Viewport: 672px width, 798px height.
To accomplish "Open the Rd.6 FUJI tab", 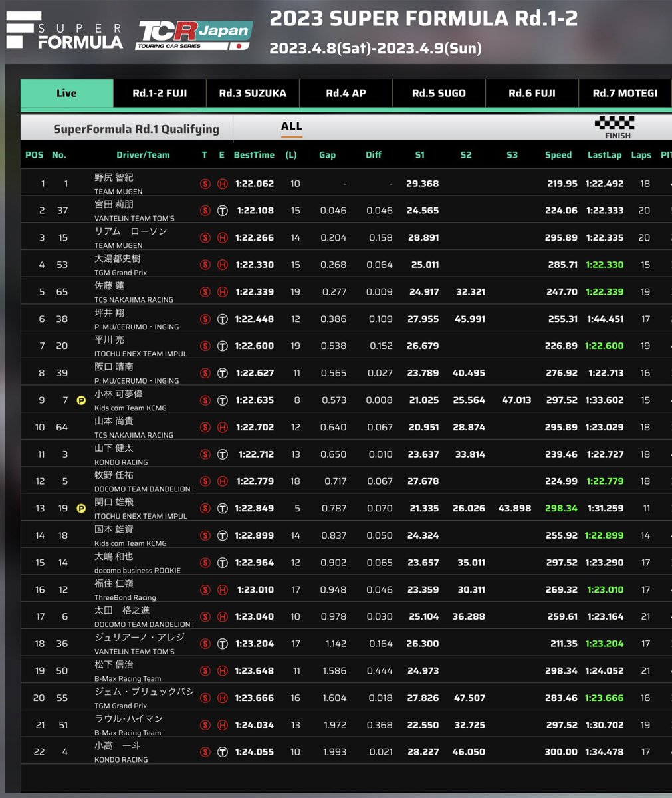I will point(532,93).
